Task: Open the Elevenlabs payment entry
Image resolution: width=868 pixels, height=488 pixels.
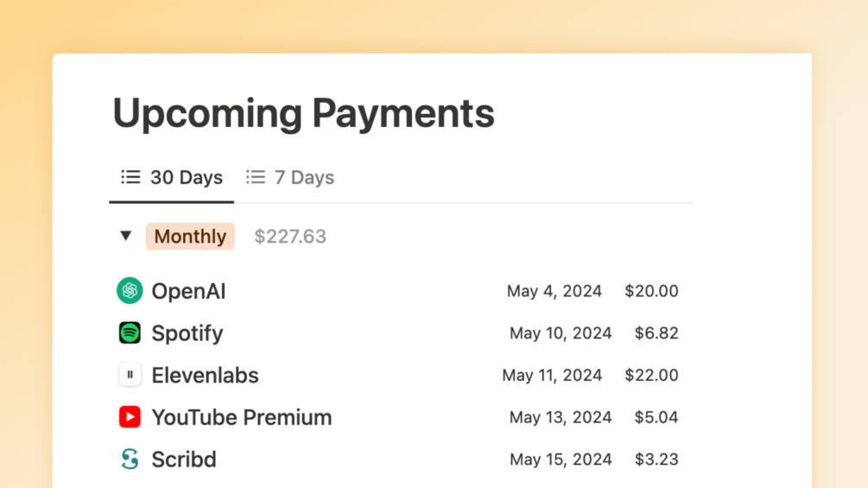Action: (205, 375)
